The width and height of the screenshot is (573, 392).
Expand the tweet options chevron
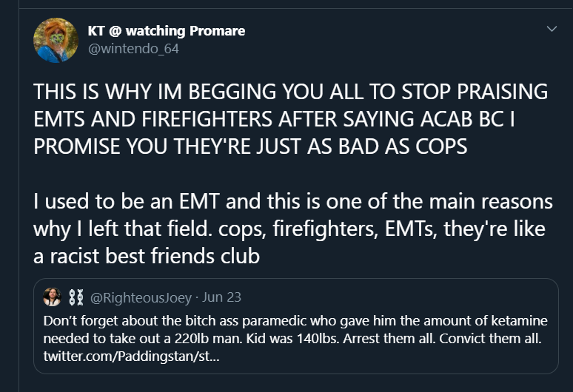coord(552,28)
